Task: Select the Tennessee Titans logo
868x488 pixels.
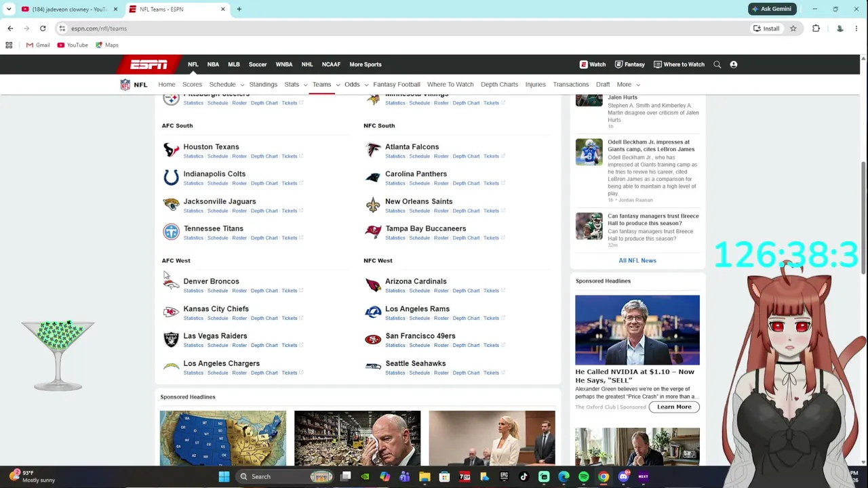Action: click(171, 232)
